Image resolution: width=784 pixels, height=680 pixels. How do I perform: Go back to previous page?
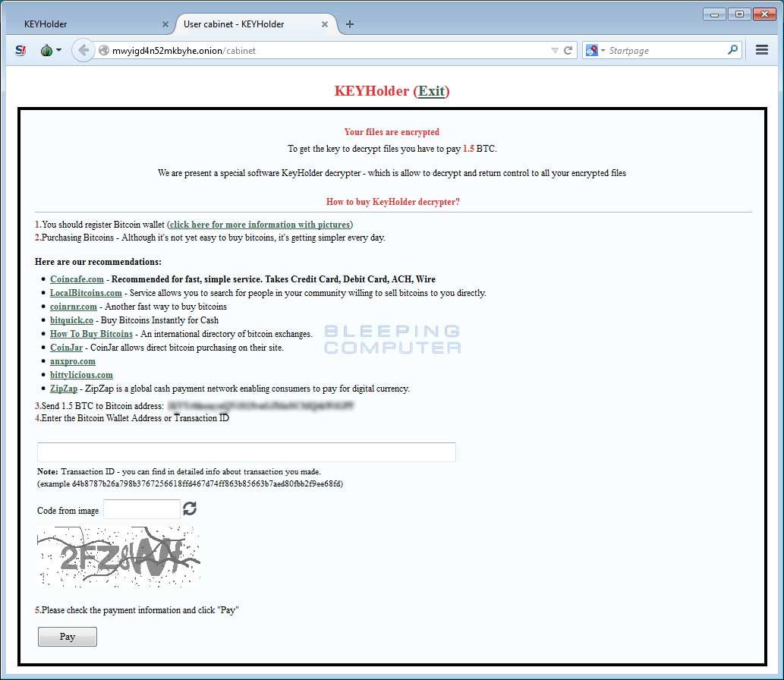coord(83,51)
